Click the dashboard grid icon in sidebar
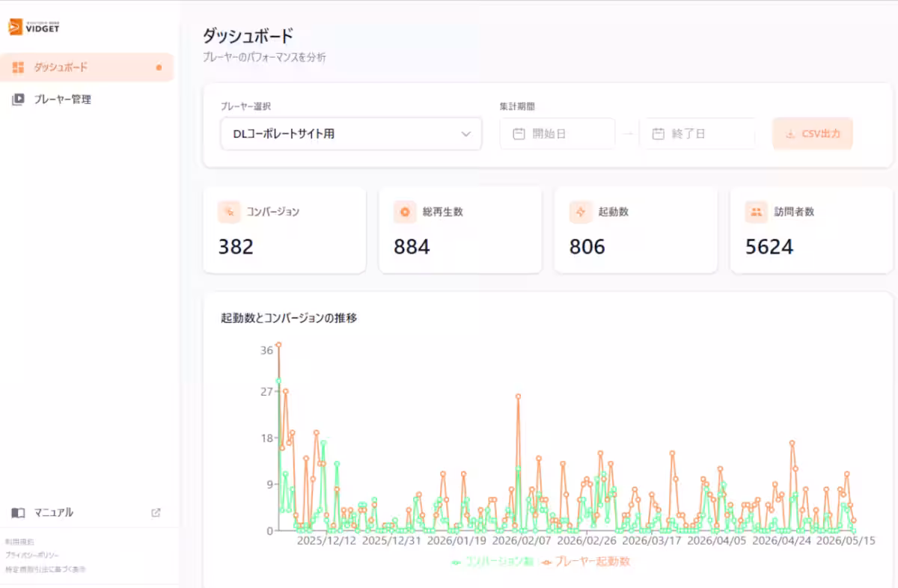898x588 pixels. (18, 67)
